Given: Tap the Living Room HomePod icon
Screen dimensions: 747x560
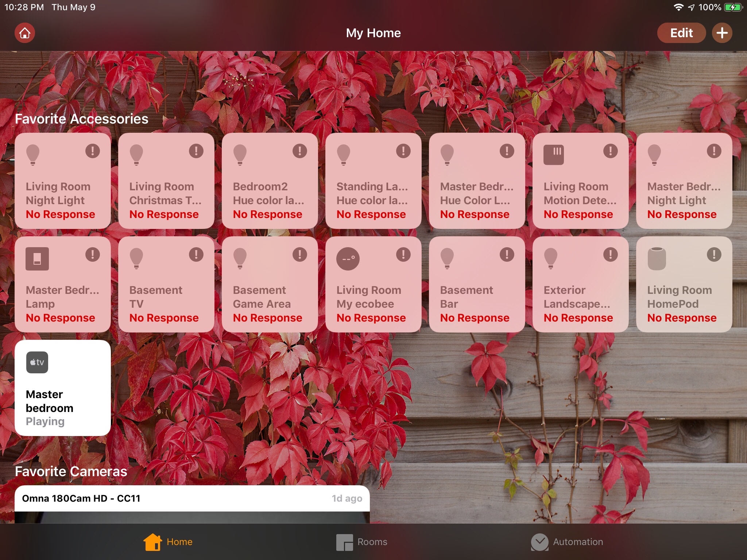Looking at the screenshot, I should point(657,259).
